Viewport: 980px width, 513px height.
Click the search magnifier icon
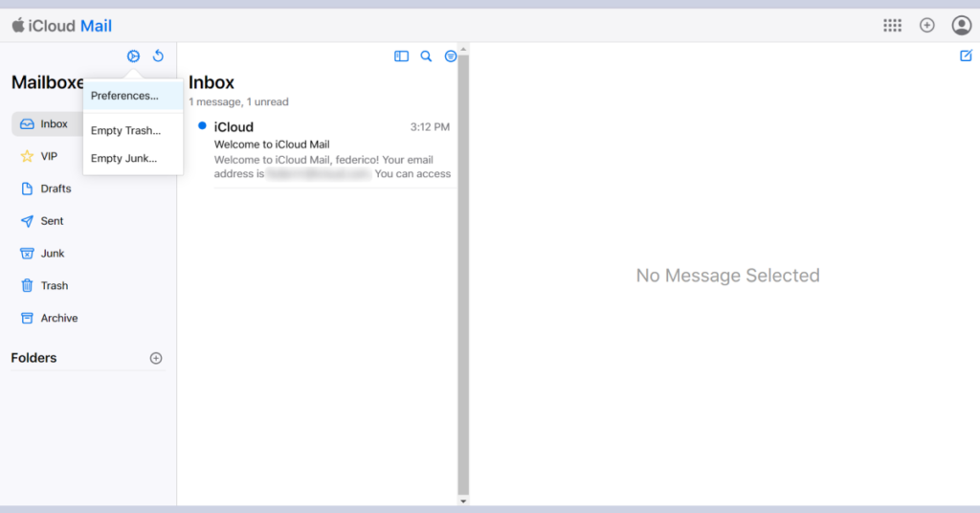point(426,56)
